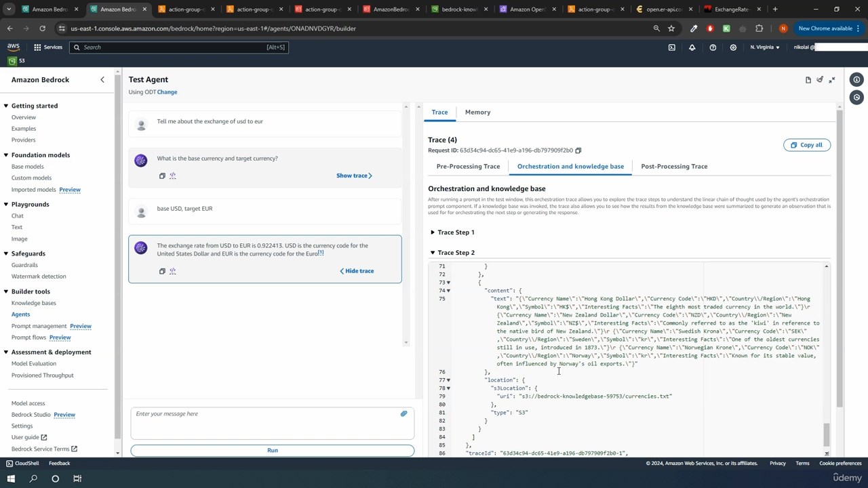Open the Chrome extensions puzzle icon
Screen dimensions: 868x488
(x=759, y=28)
